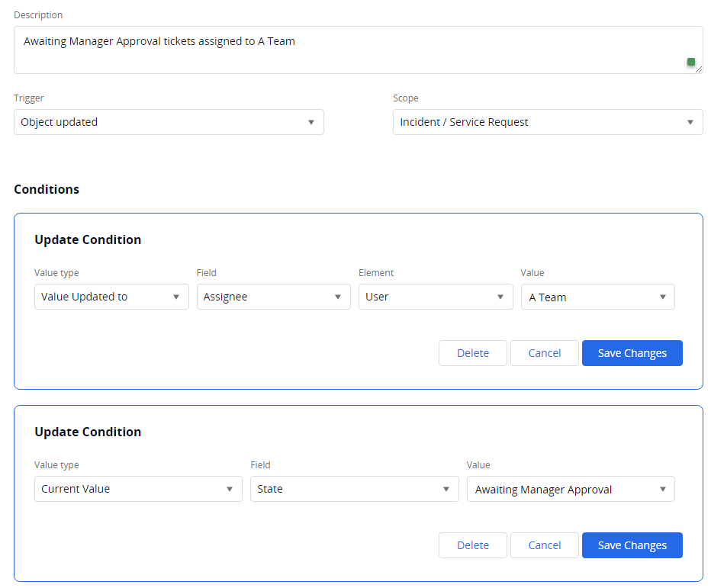Click the green icon in Description box

pyautogui.click(x=691, y=62)
